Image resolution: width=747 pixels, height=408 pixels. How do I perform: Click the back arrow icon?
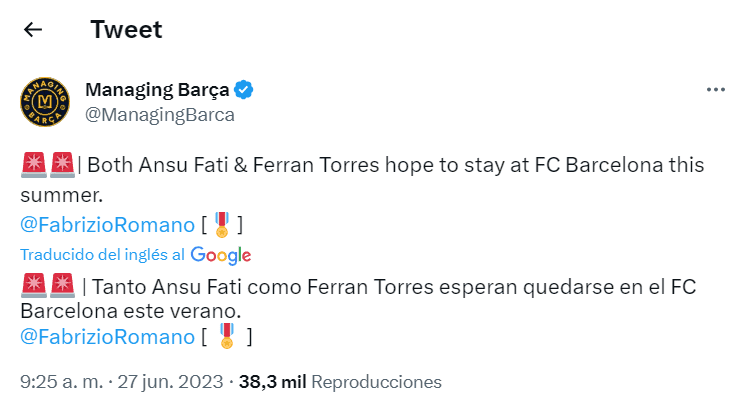tap(33, 30)
